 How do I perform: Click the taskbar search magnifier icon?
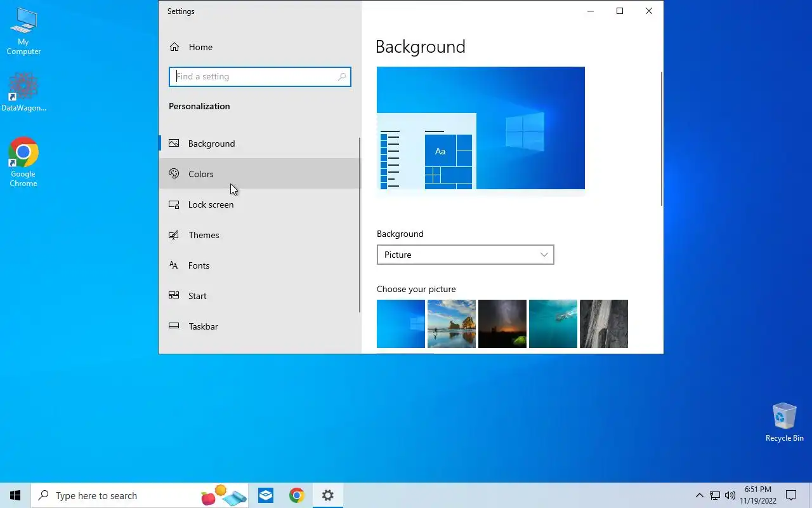[x=43, y=495]
